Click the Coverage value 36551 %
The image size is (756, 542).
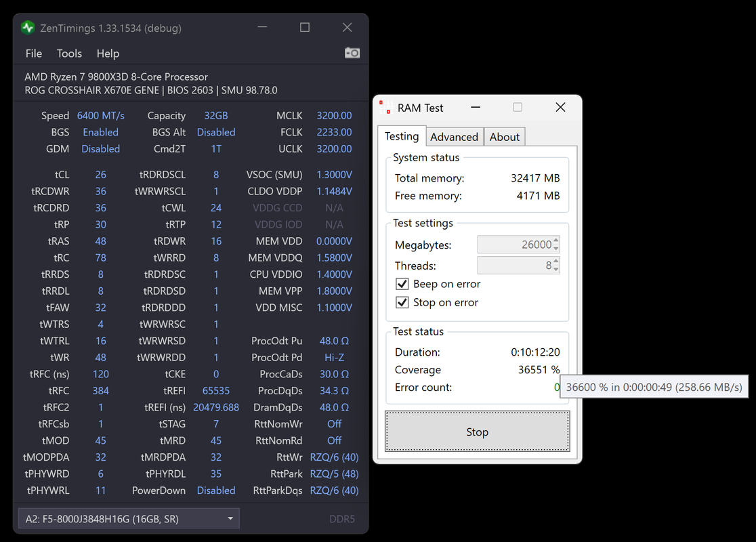click(x=539, y=370)
